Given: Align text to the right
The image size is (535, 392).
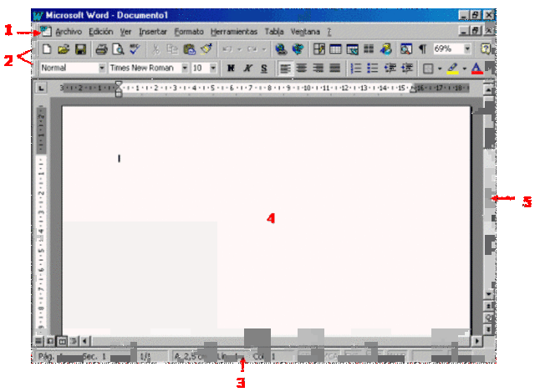Looking at the screenshot, I should click(318, 69).
